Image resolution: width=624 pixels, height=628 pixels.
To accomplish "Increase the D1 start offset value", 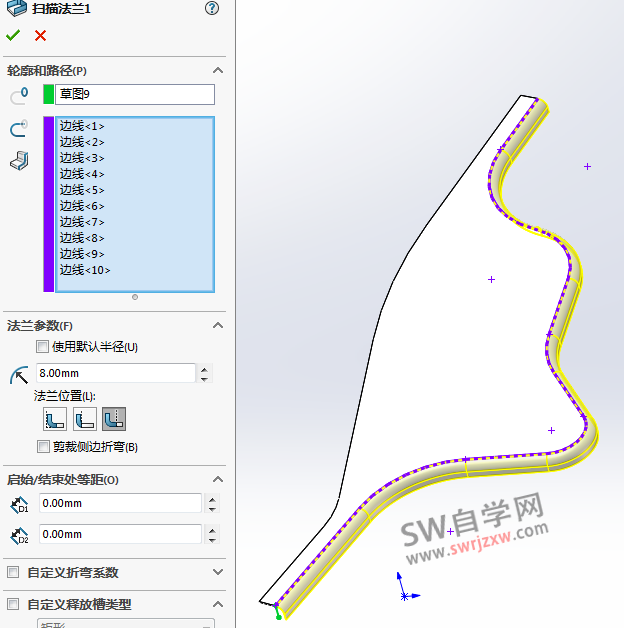I will [210, 499].
